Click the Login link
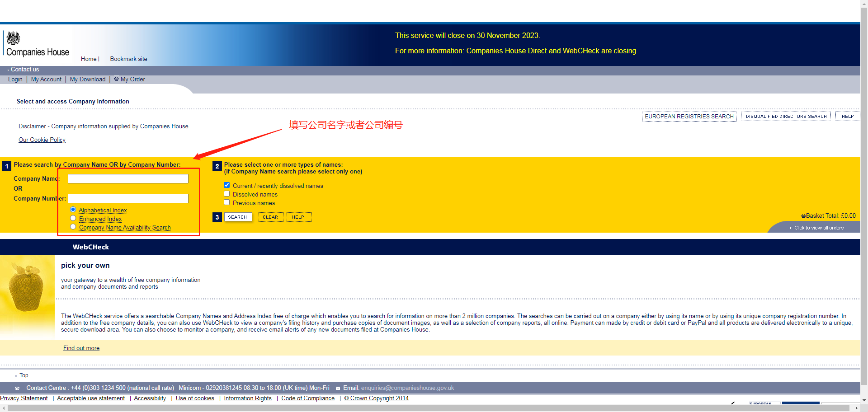 pos(15,80)
